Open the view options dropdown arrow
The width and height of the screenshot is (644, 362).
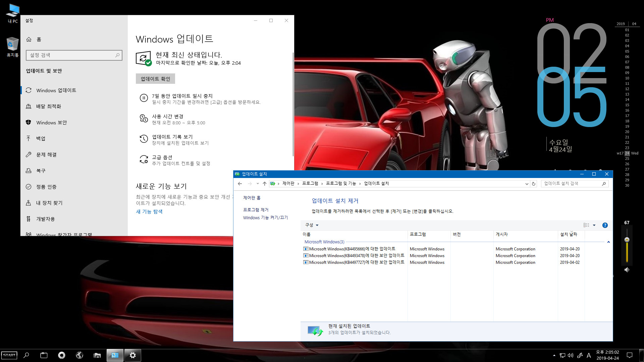594,225
